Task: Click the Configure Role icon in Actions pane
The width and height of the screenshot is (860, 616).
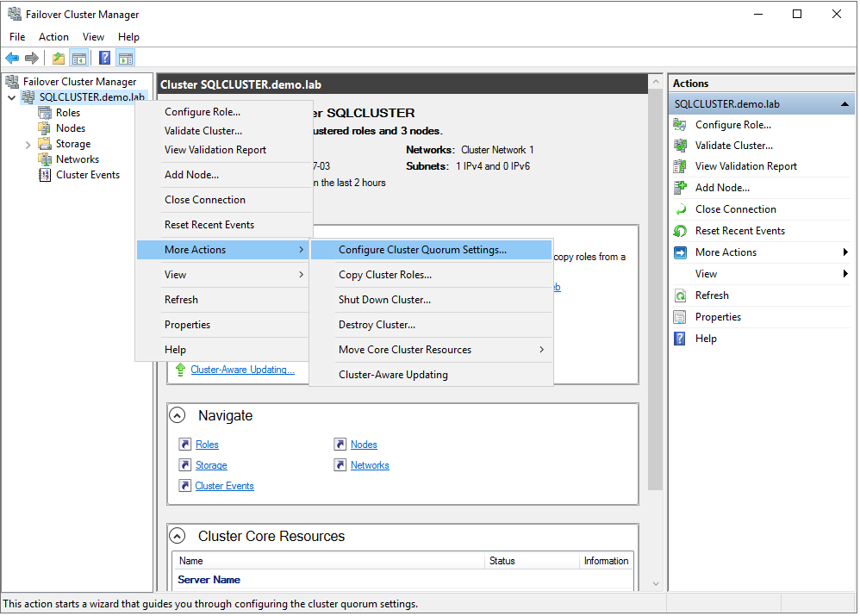Action: tap(680, 124)
